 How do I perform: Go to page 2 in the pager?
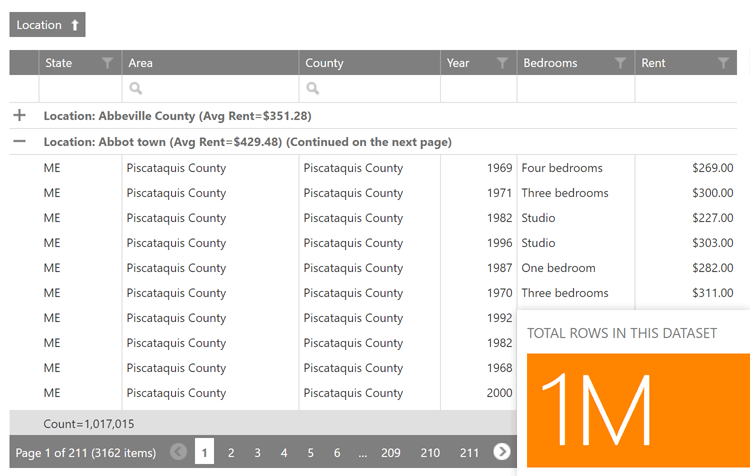[231, 453]
